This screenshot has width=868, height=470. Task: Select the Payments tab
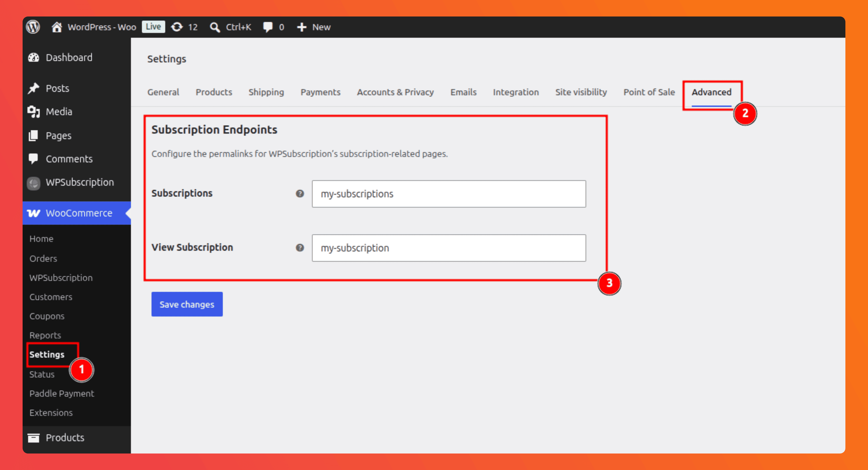[x=321, y=92]
